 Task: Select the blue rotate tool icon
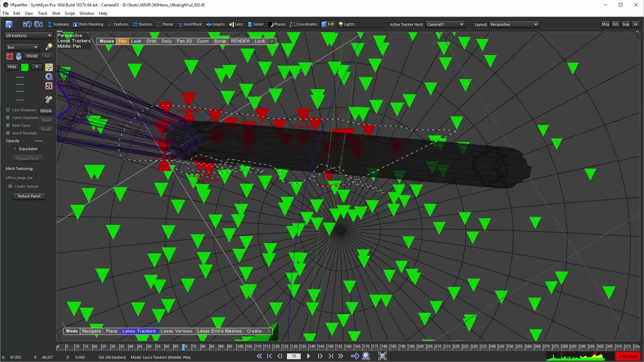coord(49,76)
